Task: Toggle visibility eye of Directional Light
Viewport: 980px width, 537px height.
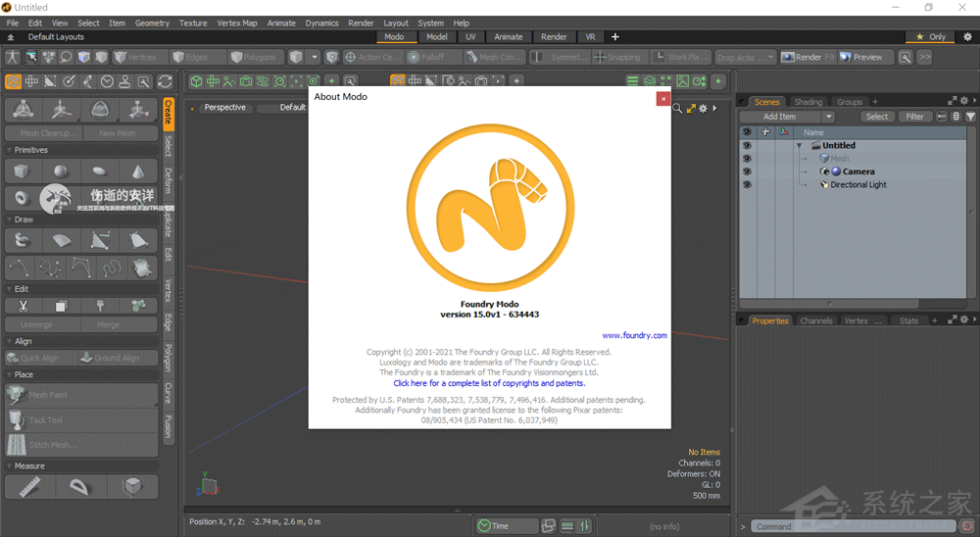Action: click(747, 184)
